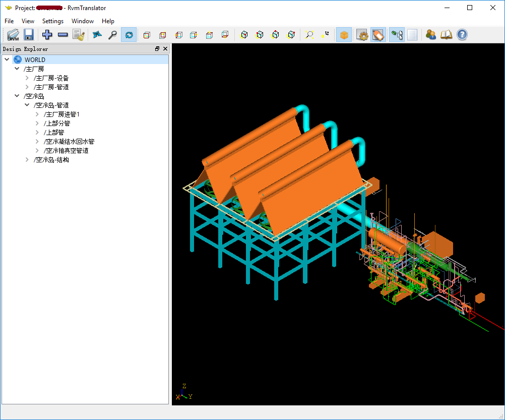Click the two users icon
The width and height of the screenshot is (505, 420).
tap(430, 35)
